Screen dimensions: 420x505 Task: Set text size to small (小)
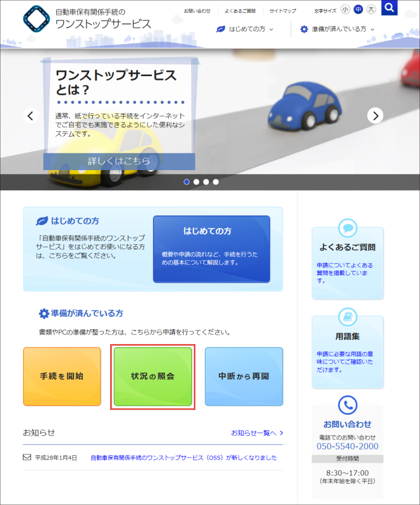345,10
